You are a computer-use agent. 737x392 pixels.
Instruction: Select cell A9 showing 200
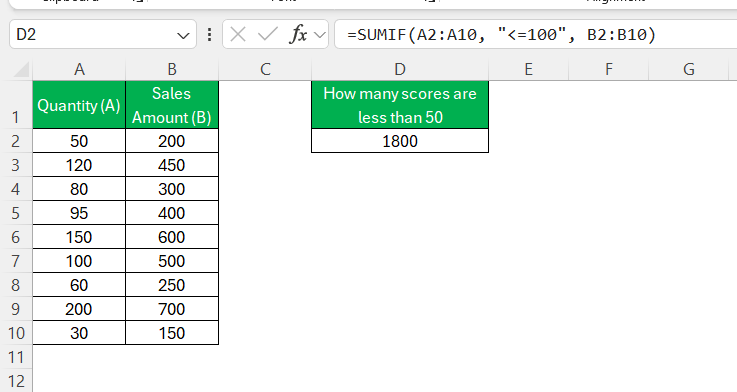79,308
